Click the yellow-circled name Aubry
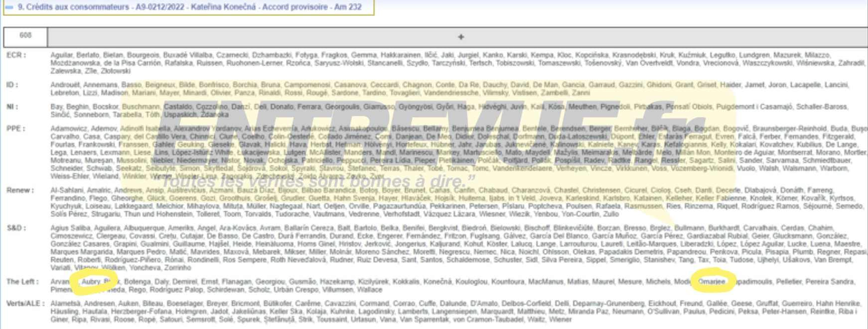Viewport: 868px width, 329px height. tap(91, 282)
